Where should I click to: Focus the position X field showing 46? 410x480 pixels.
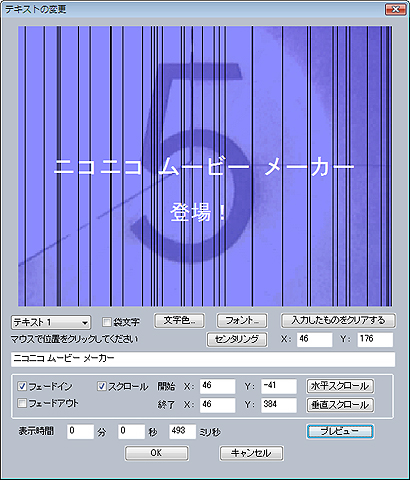coord(314,339)
